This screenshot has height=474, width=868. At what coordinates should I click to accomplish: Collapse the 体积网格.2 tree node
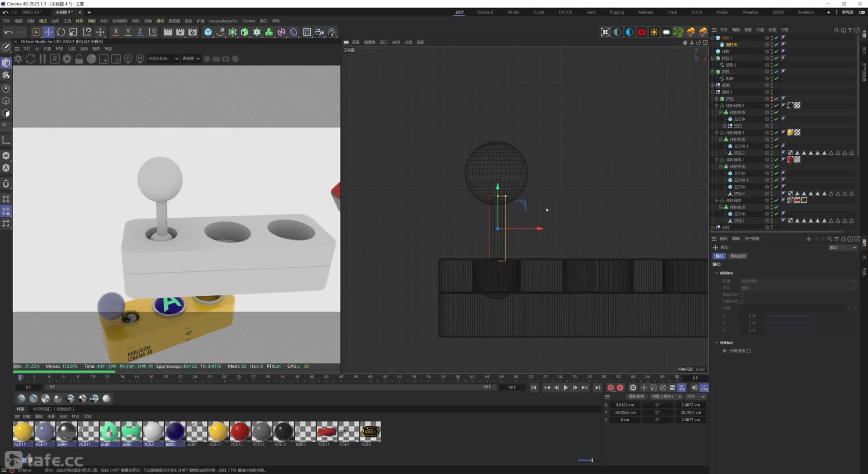pyautogui.click(x=717, y=105)
